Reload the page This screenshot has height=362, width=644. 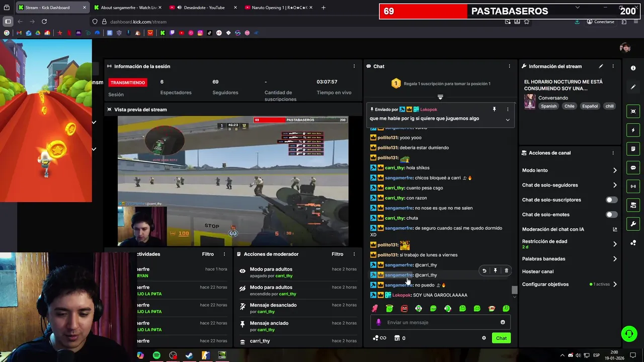pos(44,22)
